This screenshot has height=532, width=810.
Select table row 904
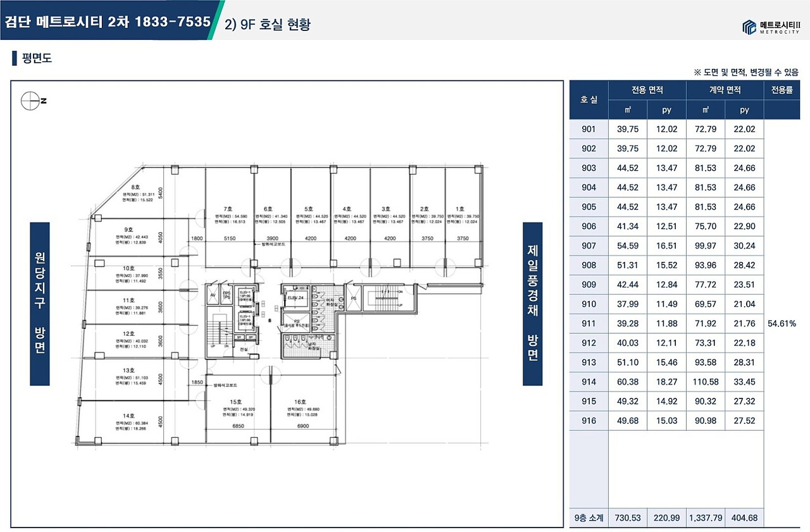click(666, 187)
